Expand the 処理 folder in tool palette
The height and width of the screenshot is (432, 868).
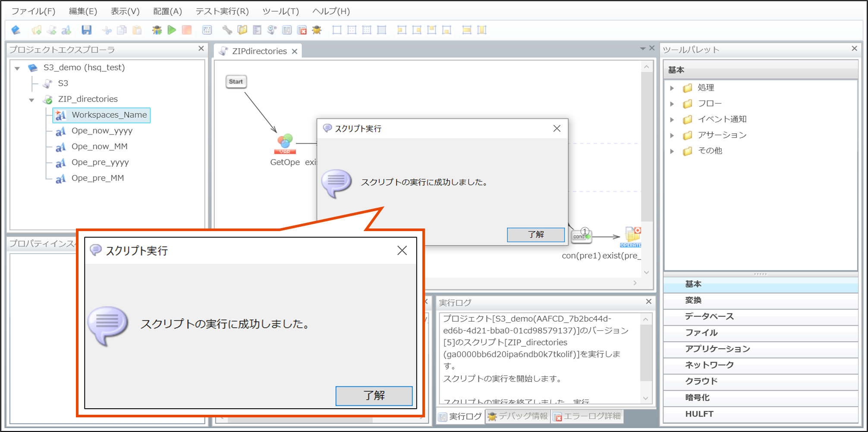[x=672, y=88]
